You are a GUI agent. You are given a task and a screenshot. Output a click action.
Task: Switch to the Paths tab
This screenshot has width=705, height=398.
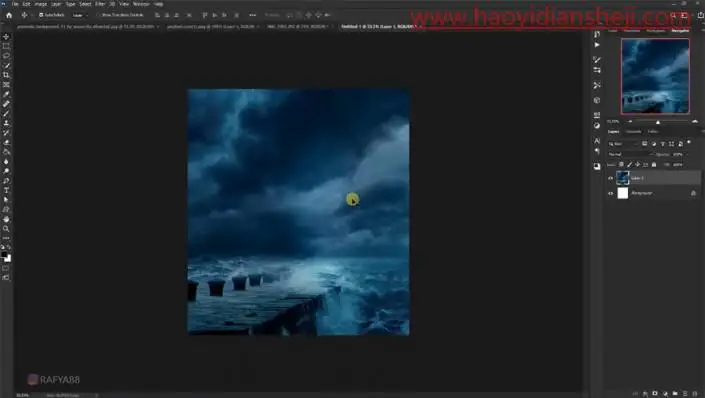pos(653,132)
